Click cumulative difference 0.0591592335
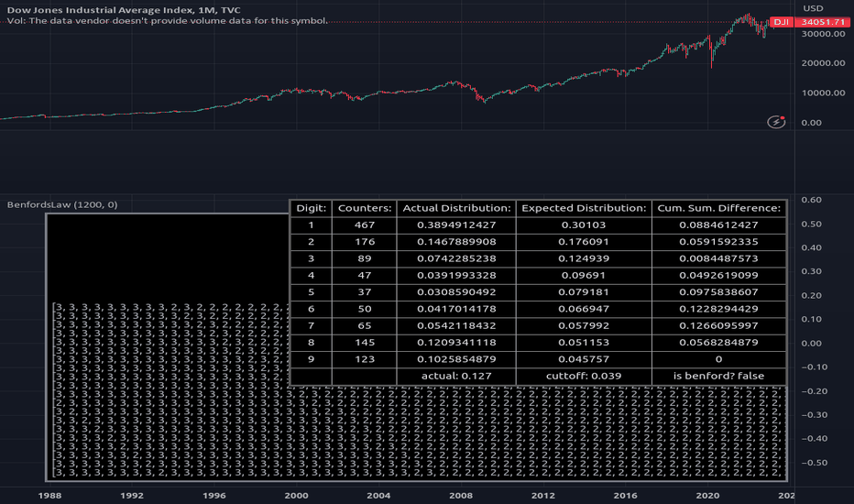This screenshot has height=504, width=854. click(x=719, y=242)
